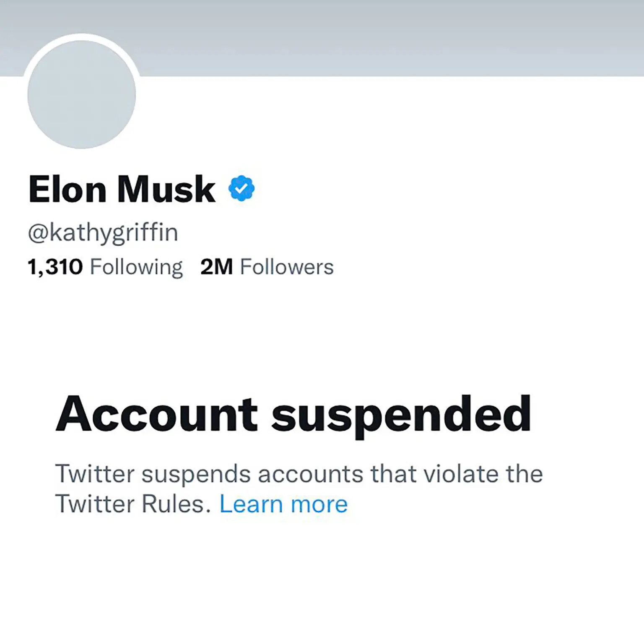Click the 1,310 following count number
Image resolution: width=644 pixels, height=644 pixels.
(55, 267)
